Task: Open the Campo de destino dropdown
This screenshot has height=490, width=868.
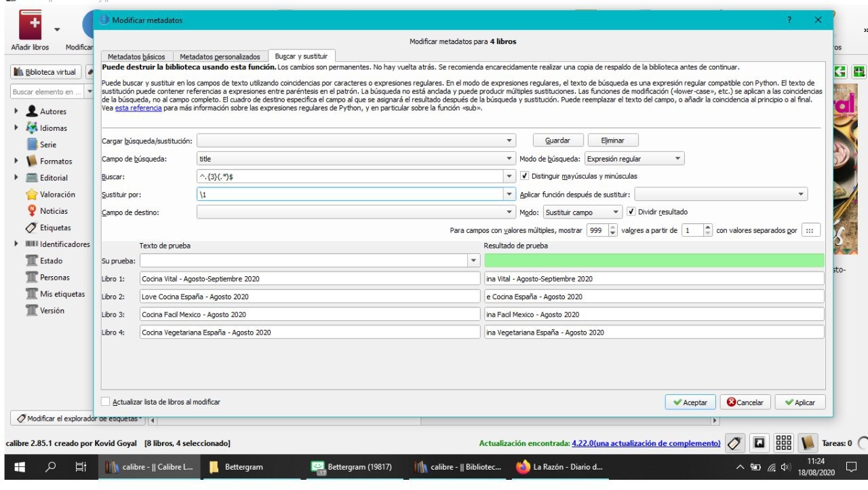Action: click(x=357, y=212)
